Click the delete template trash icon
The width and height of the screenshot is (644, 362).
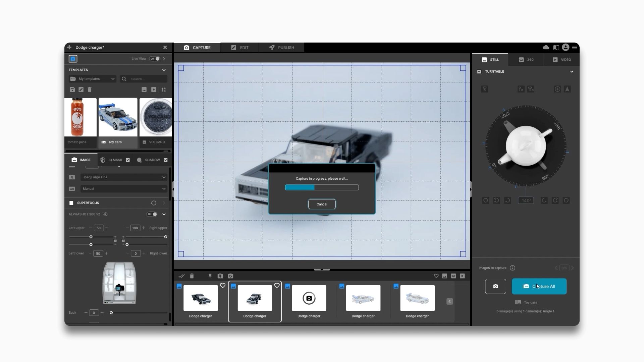[x=90, y=89]
